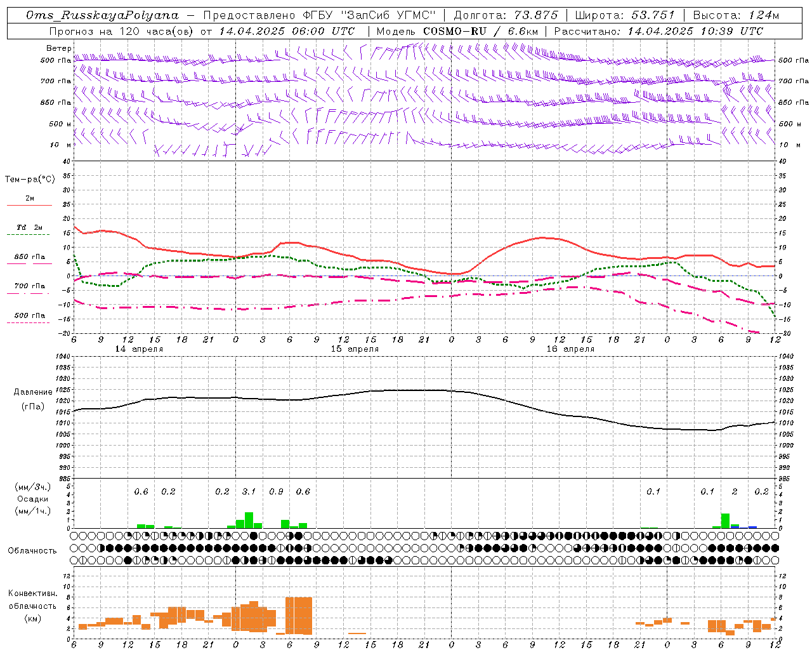
Task: Click the left 10 м wind level label
Action: click(x=60, y=145)
